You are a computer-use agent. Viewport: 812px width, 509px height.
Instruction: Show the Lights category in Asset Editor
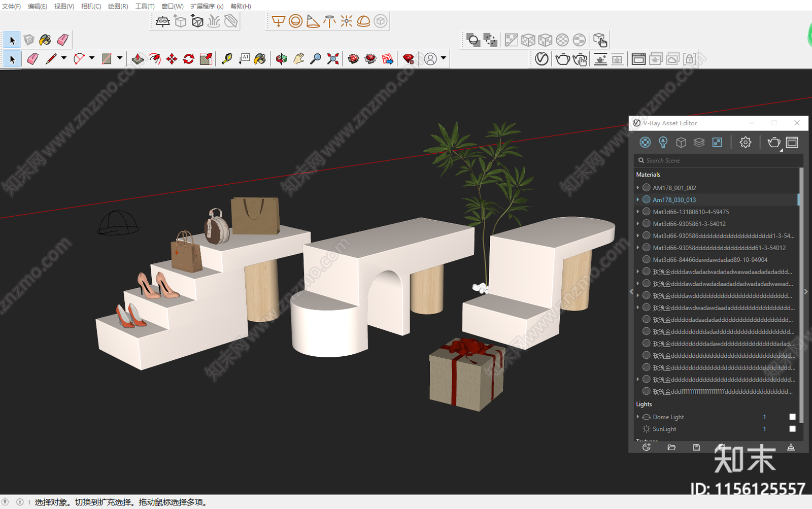(663, 143)
